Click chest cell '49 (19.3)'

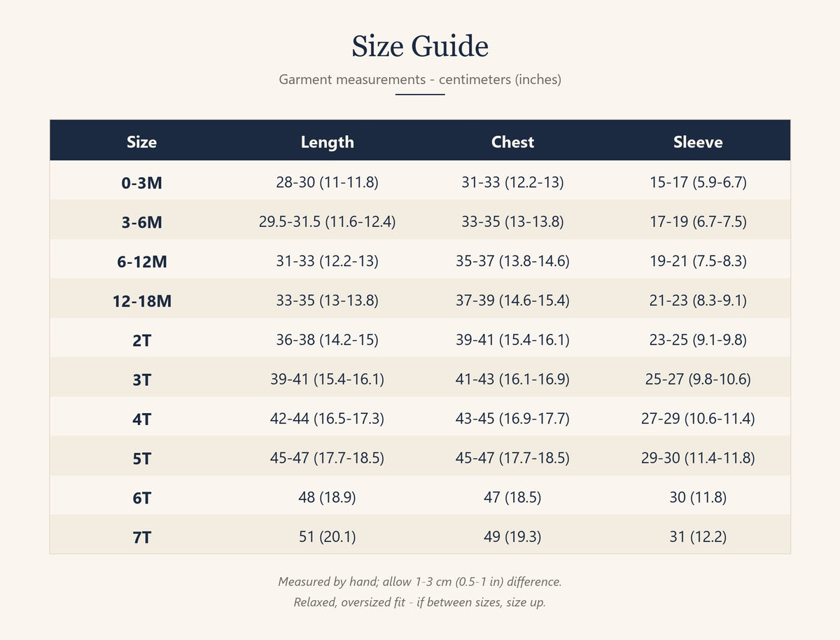pos(512,537)
